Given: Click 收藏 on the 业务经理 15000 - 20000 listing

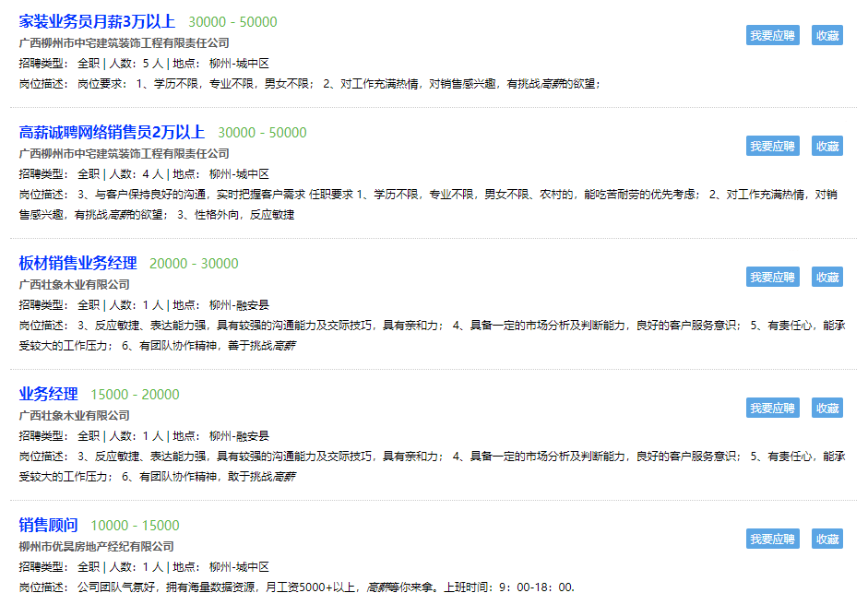Looking at the screenshot, I should coord(826,408).
